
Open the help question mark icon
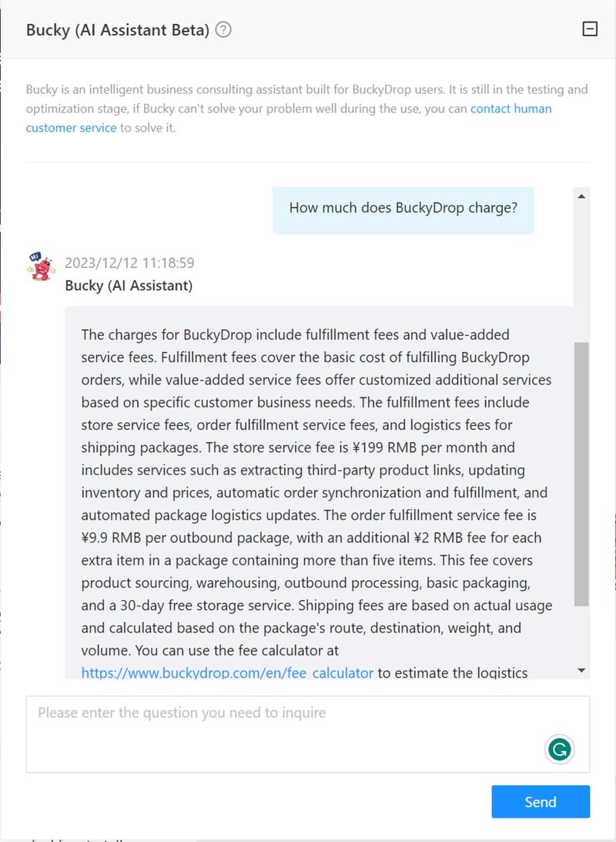tap(223, 29)
